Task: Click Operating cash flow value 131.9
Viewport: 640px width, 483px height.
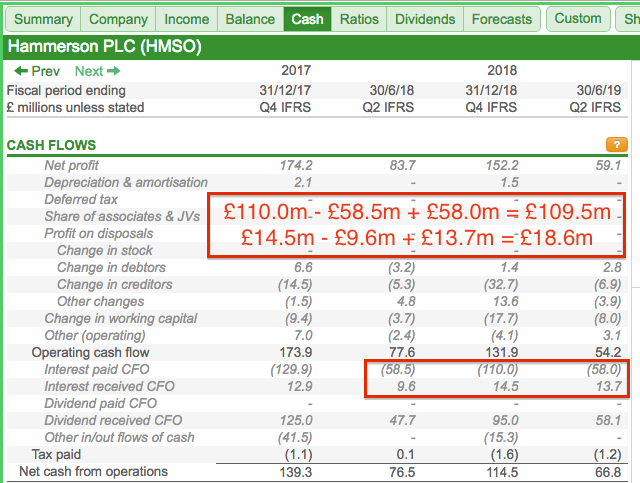Action: click(502, 352)
